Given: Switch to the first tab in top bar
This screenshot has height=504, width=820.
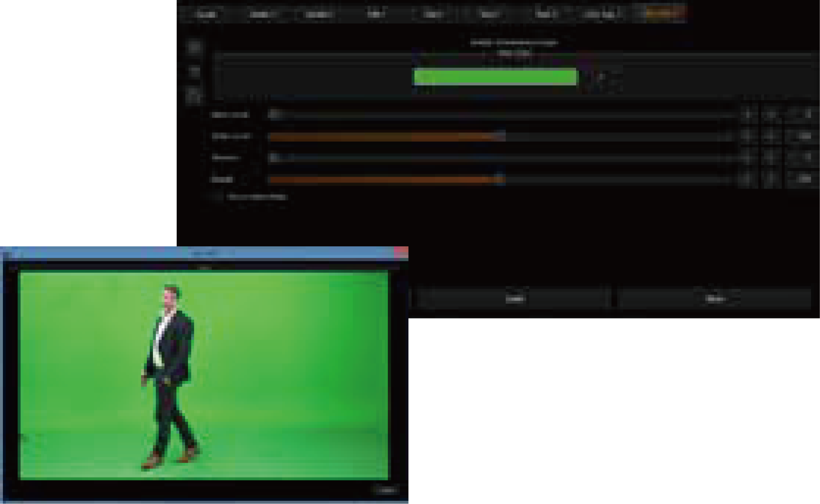Looking at the screenshot, I should pyautogui.click(x=206, y=14).
